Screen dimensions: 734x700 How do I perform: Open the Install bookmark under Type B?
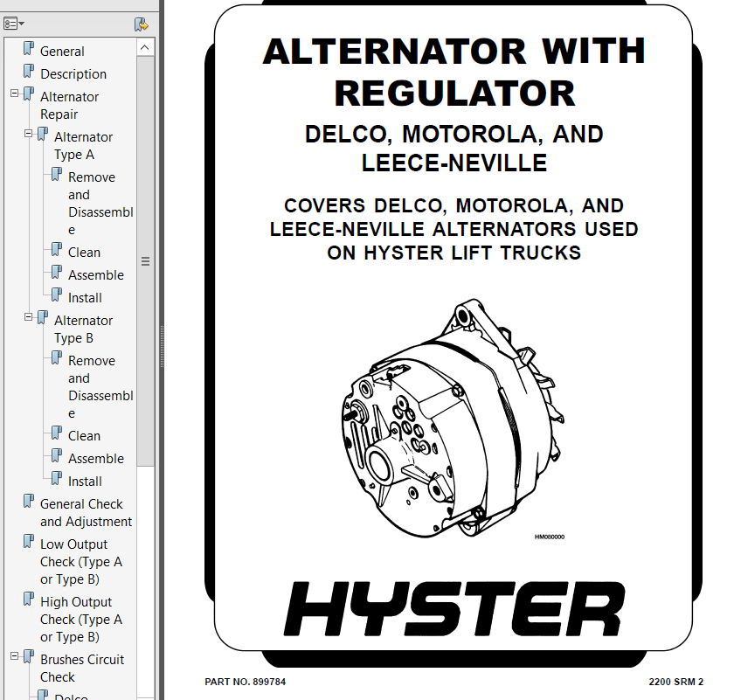point(85,482)
